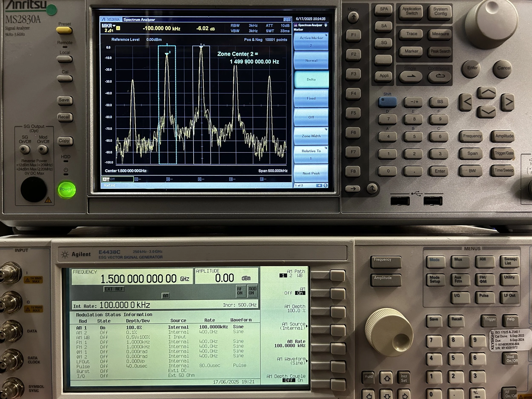This screenshot has width=532, height=399.
Task: Push the Anritsu down arrow key
Action: click(x=486, y=112)
